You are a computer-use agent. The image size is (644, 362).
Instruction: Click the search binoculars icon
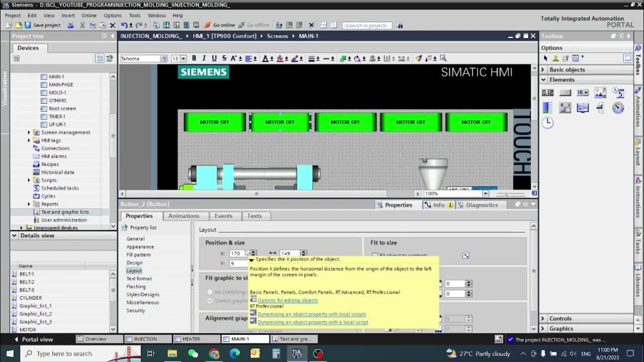399,25
